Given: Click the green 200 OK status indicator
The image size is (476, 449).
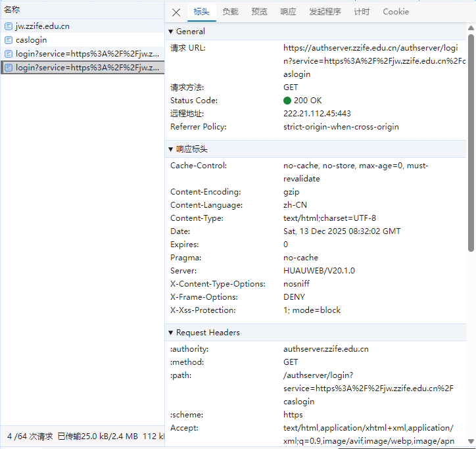Looking at the screenshot, I should click(x=287, y=101).
